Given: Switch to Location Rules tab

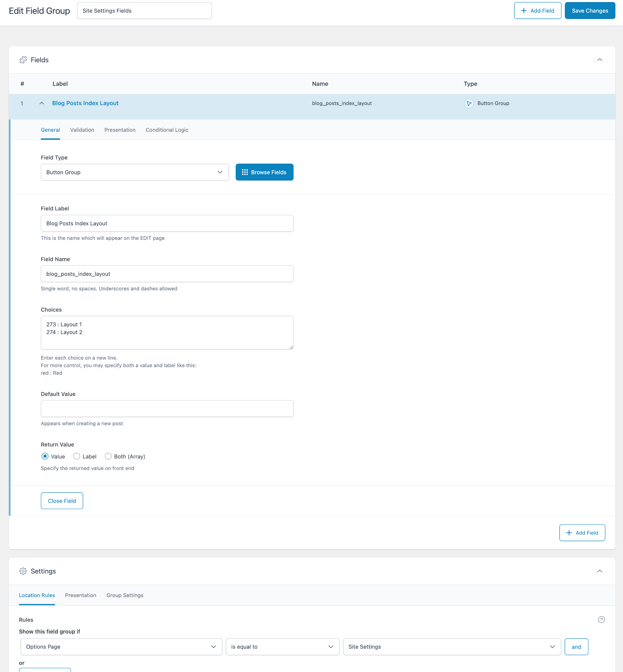Looking at the screenshot, I should click(37, 595).
